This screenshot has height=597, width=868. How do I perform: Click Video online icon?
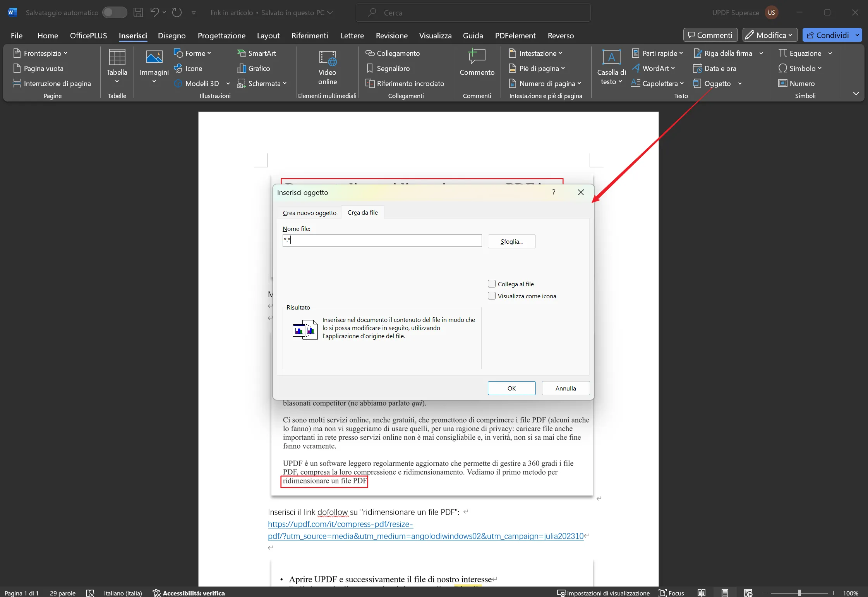328,58
